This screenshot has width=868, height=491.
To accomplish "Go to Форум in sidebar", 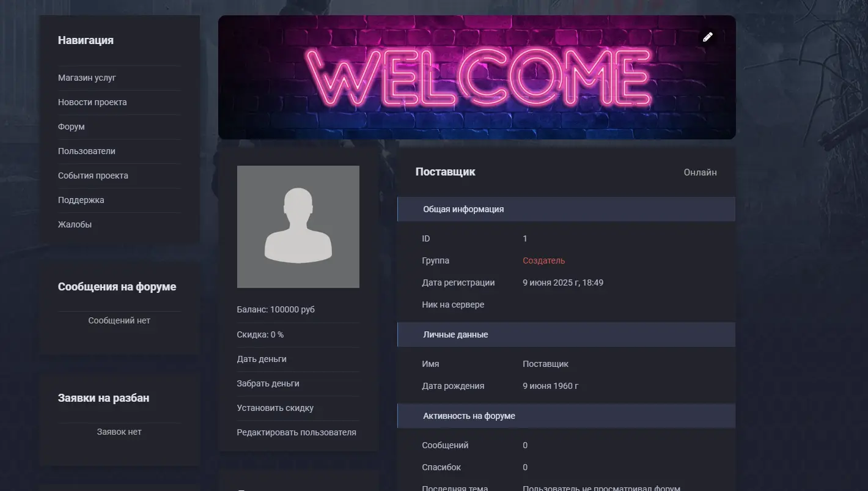I will point(72,127).
